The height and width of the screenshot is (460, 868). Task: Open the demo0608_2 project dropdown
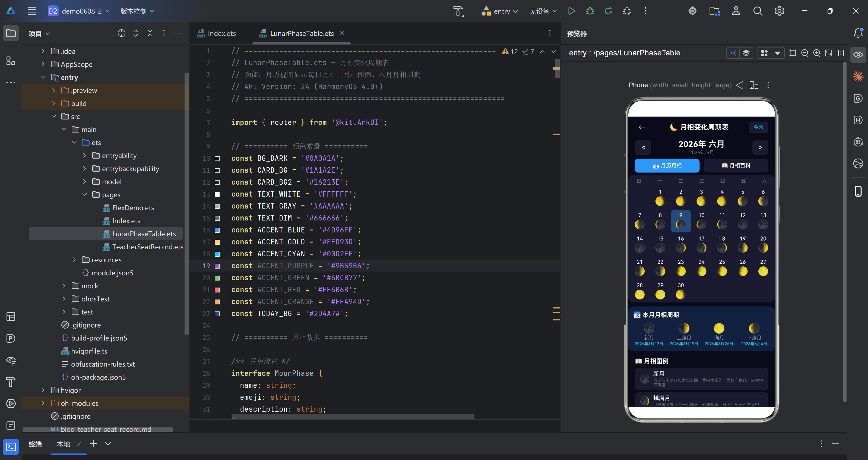[79, 11]
